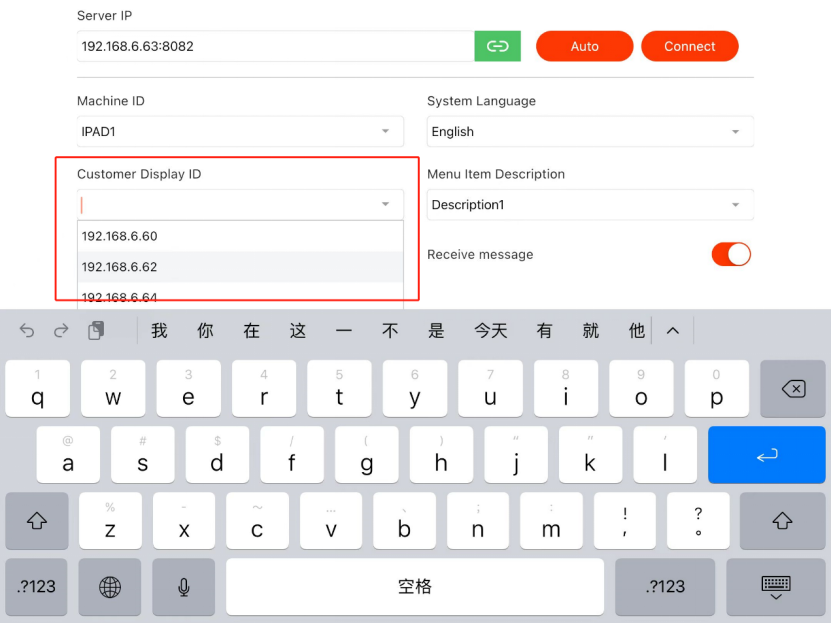Tap the microphone dictation key
Screen dimensions: 831x623
coord(184,587)
